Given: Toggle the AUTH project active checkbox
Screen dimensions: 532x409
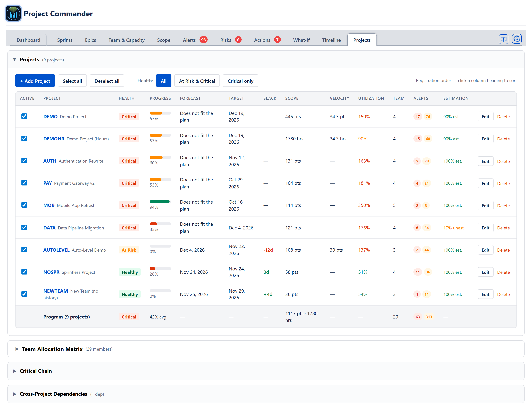Looking at the screenshot, I should click(x=24, y=160).
